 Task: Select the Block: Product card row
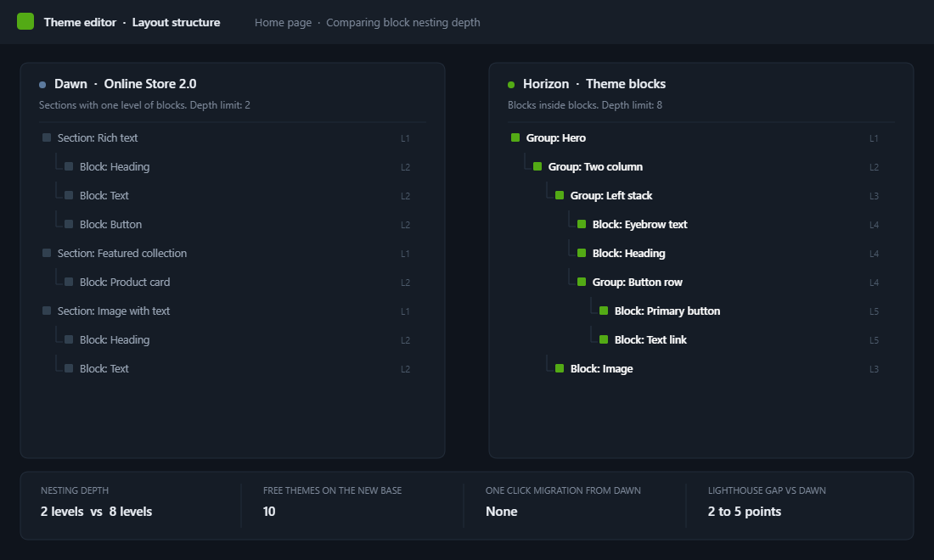click(233, 282)
